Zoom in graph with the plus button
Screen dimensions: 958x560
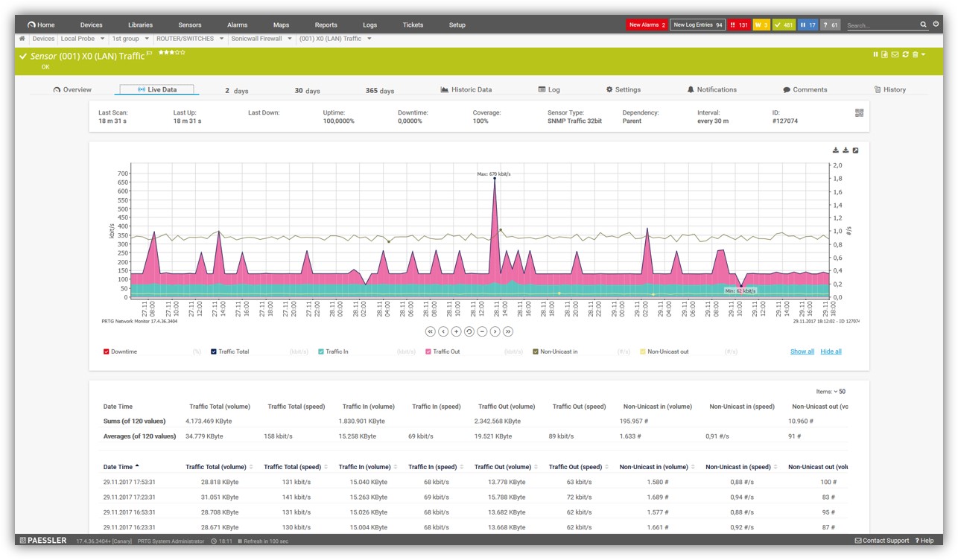pyautogui.click(x=456, y=331)
